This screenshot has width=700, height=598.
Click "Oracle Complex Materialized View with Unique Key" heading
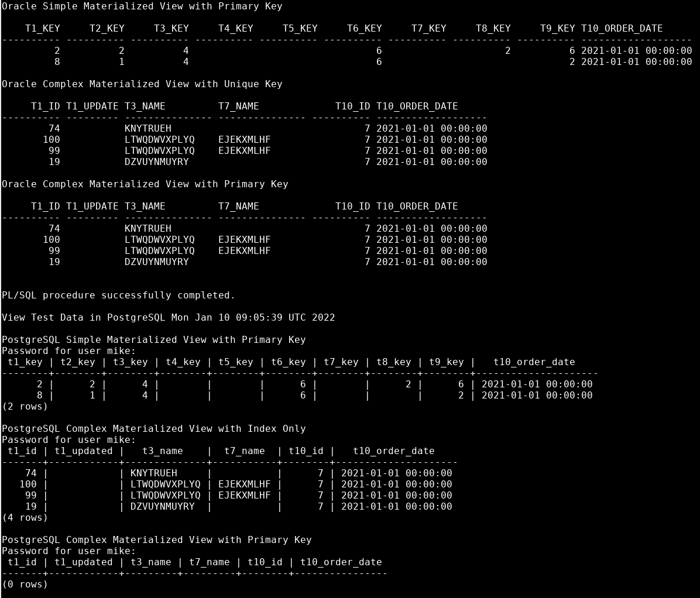pos(142,84)
